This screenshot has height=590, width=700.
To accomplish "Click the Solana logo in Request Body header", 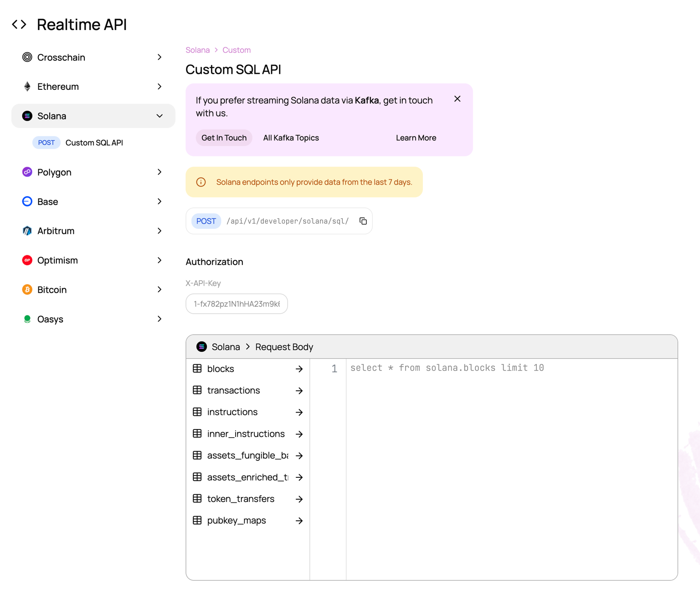I will [201, 347].
